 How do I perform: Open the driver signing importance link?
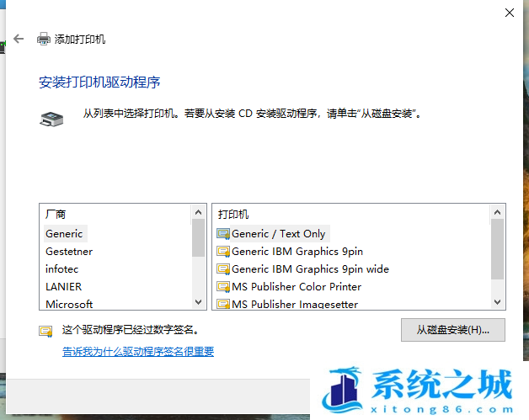click(138, 352)
